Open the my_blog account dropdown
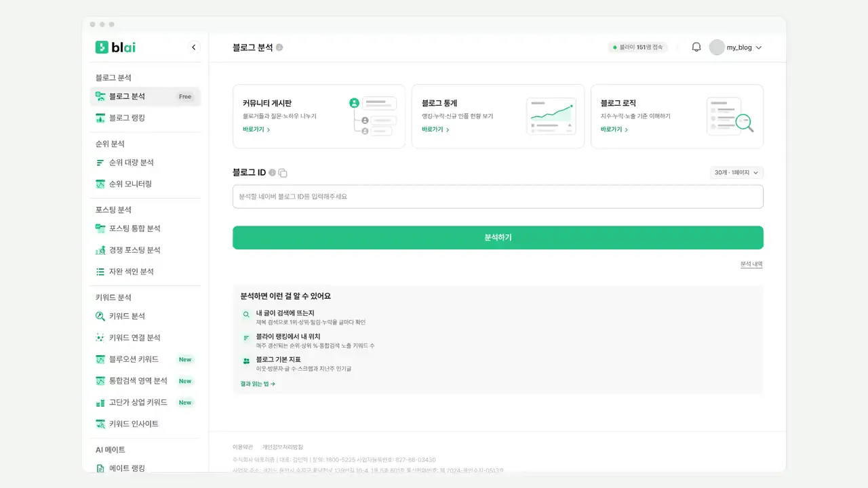Screen dimensions: 868x488 pyautogui.click(x=736, y=47)
